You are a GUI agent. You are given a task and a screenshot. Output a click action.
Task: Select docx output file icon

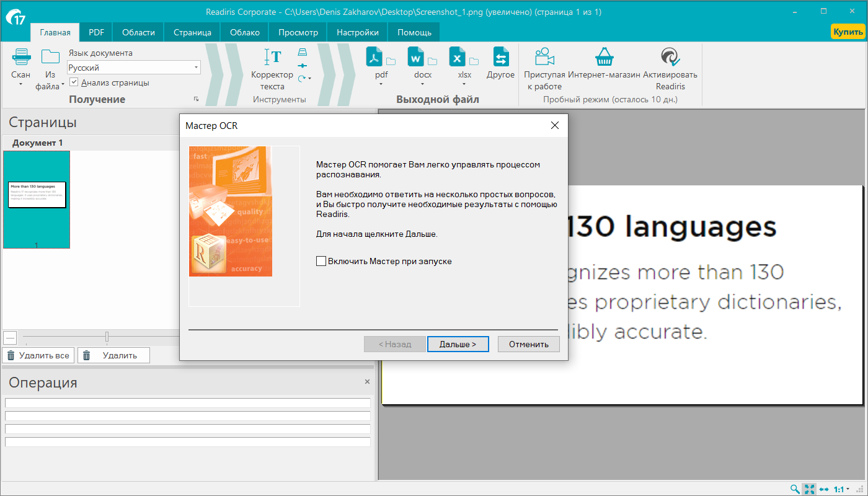point(415,57)
